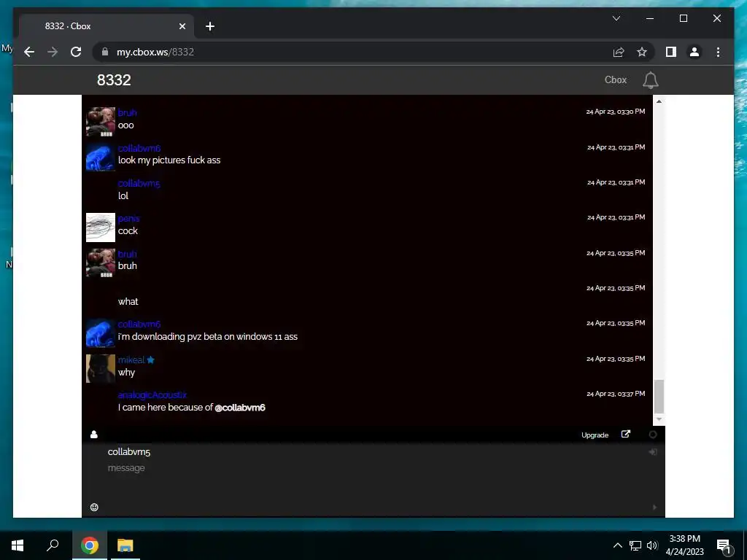Click timestamp 24 Apr 23, 03:30 PM
This screenshot has height=560, width=747.
[616, 112]
